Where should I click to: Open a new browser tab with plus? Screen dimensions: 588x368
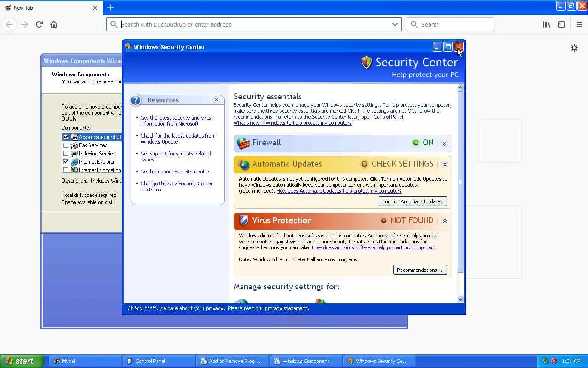pos(111,7)
